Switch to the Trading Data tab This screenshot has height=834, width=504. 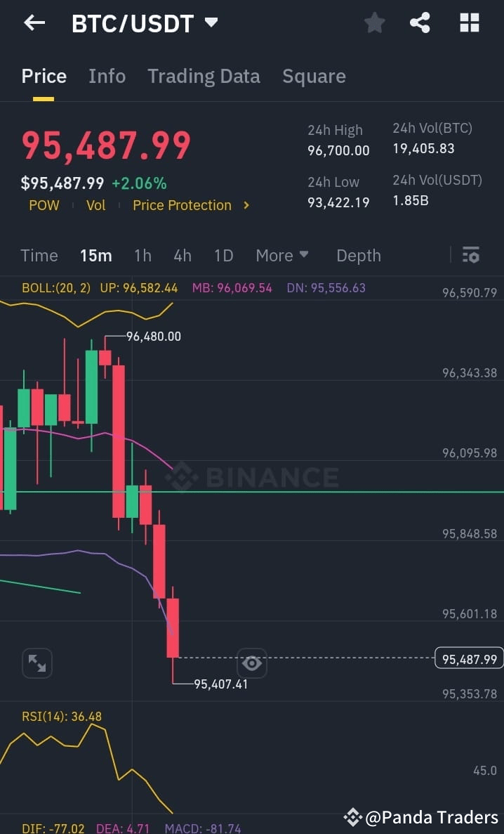click(x=204, y=76)
